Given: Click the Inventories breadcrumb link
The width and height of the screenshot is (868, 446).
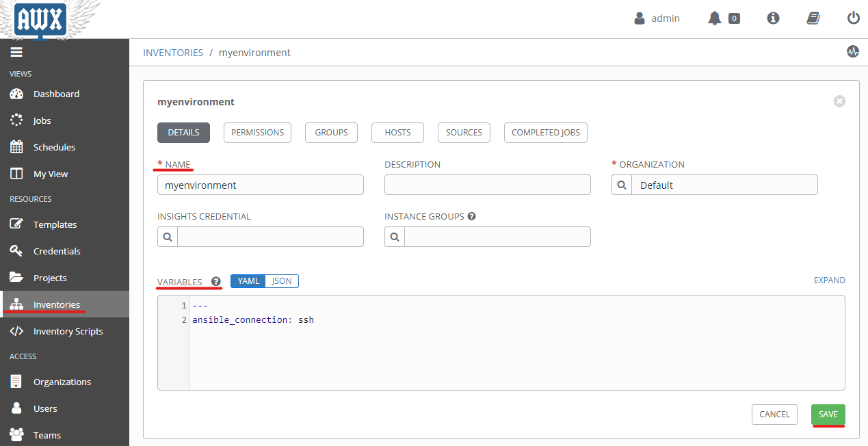Looking at the screenshot, I should tap(173, 53).
